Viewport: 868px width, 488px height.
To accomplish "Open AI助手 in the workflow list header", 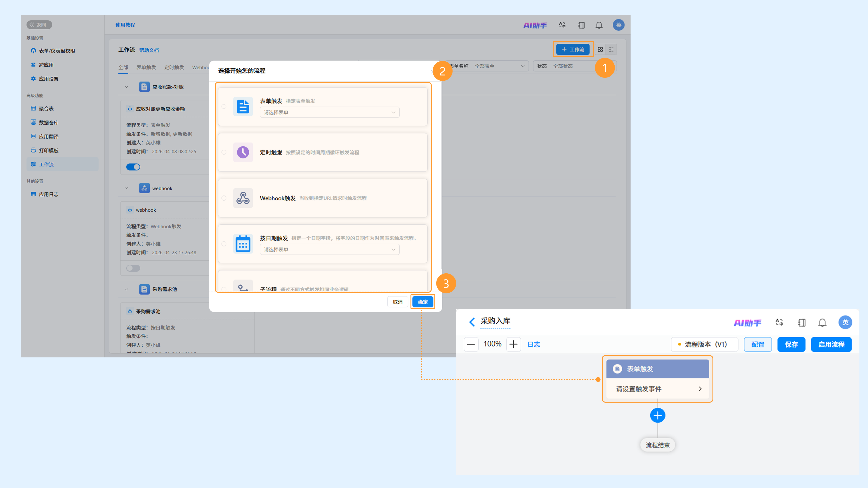I will pyautogui.click(x=535, y=25).
